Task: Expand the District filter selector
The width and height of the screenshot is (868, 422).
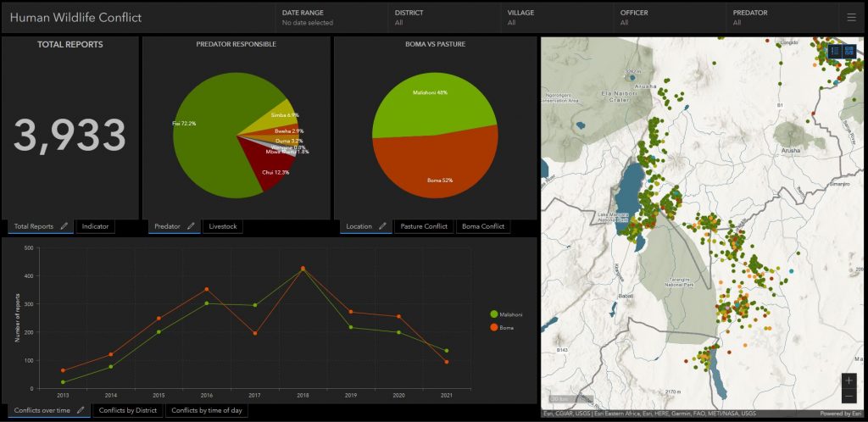Action: coord(444,17)
